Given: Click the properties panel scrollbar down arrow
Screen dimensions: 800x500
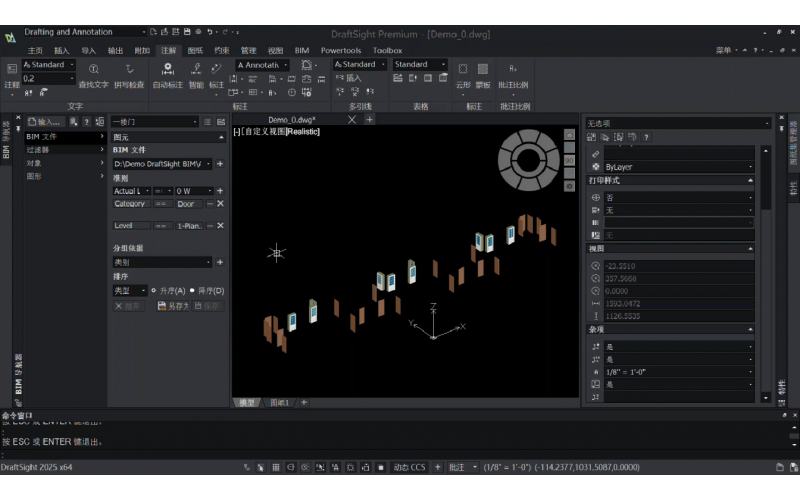Looking at the screenshot, I should 766,398.
